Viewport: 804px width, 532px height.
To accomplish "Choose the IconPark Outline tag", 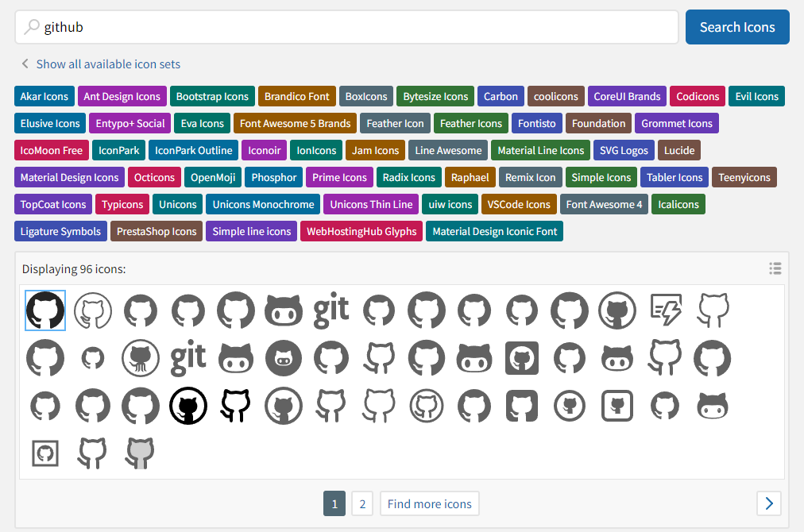I will (x=193, y=150).
